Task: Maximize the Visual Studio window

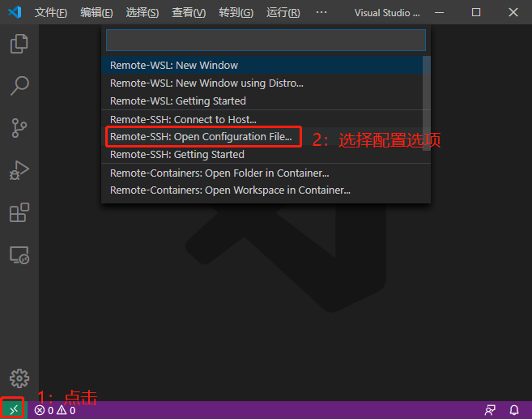Action: pyautogui.click(x=476, y=13)
